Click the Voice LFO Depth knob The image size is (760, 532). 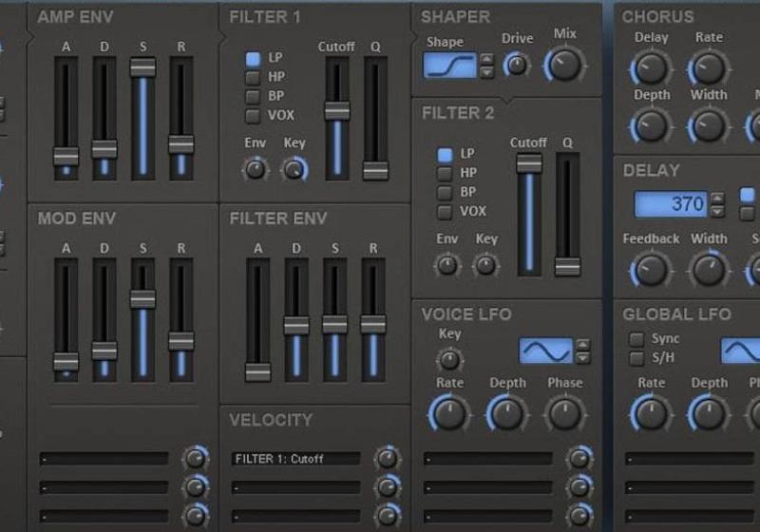click(x=507, y=414)
